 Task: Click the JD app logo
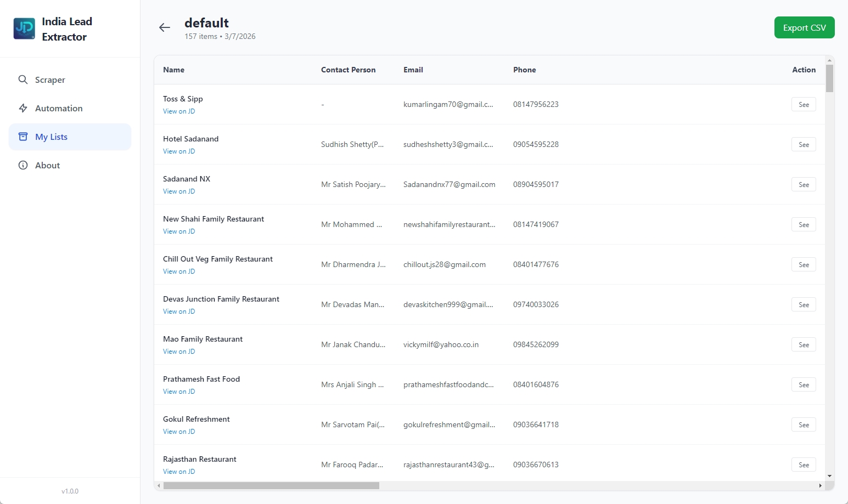[24, 28]
